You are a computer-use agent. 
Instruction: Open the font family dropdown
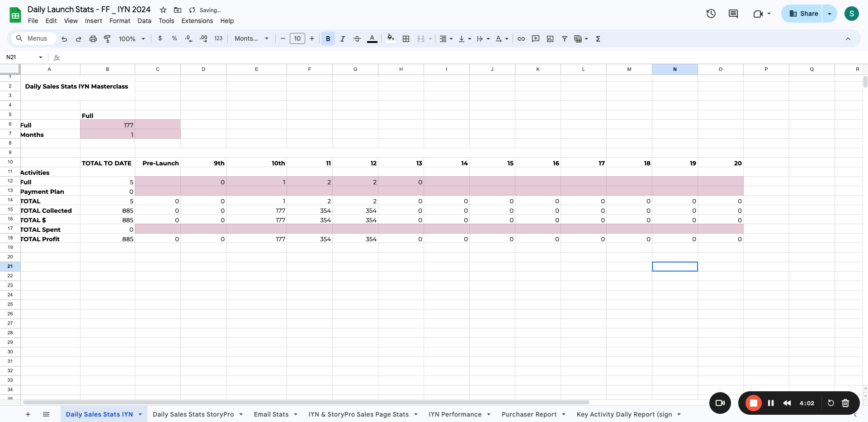pyautogui.click(x=251, y=39)
